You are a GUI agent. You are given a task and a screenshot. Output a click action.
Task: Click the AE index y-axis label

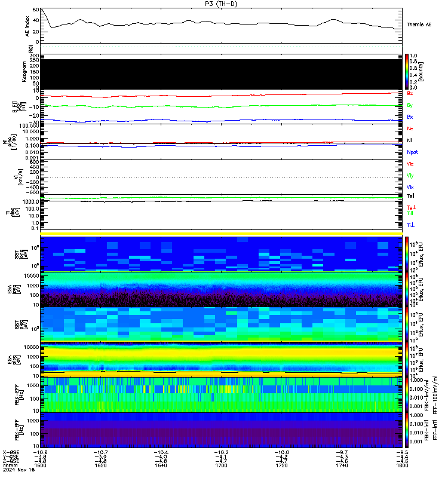coord(27,26)
